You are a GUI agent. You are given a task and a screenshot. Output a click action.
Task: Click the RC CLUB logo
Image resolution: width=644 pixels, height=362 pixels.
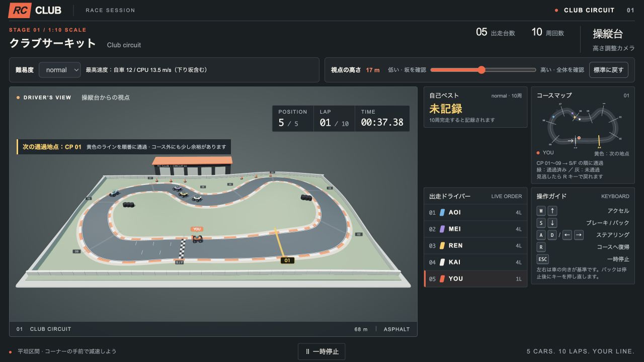pyautogui.click(x=35, y=10)
